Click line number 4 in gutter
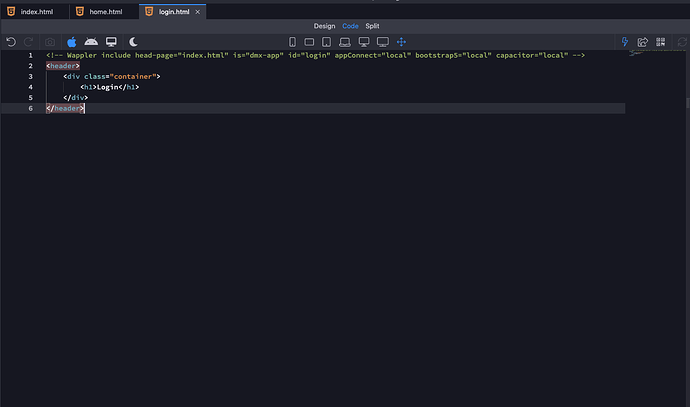 coord(30,87)
